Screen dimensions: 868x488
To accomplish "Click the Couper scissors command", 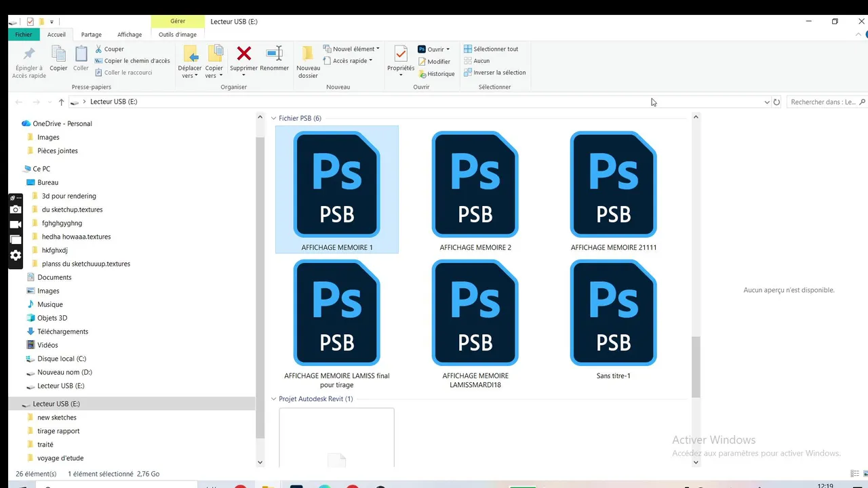I will tap(109, 49).
